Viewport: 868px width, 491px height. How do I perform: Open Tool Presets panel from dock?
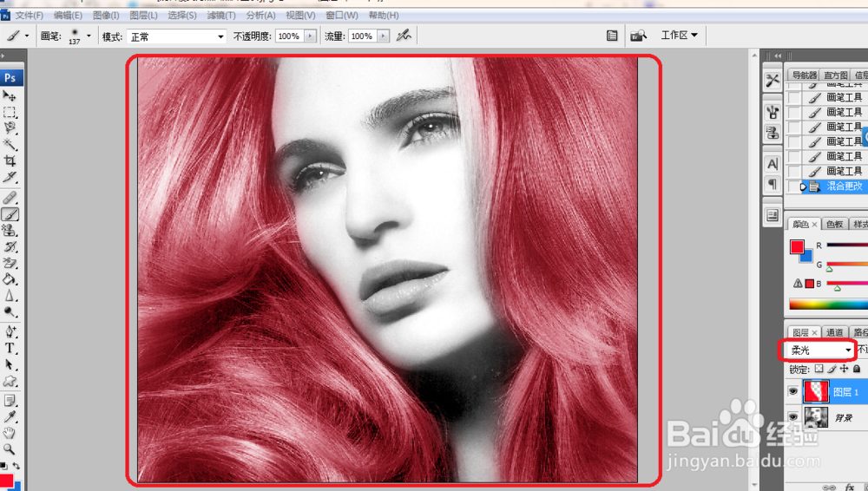pos(773,81)
